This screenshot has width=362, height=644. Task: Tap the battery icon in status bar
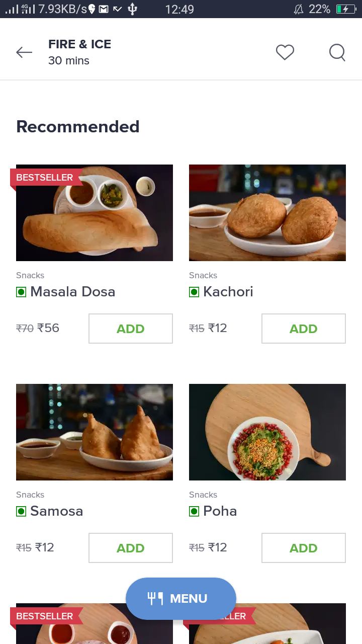point(346,9)
